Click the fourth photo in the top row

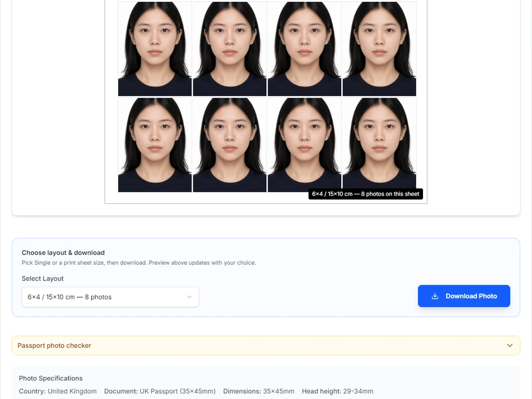(x=379, y=49)
